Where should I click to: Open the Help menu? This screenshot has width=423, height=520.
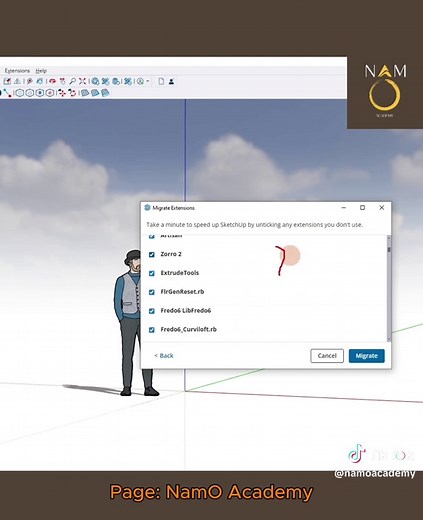click(x=41, y=71)
